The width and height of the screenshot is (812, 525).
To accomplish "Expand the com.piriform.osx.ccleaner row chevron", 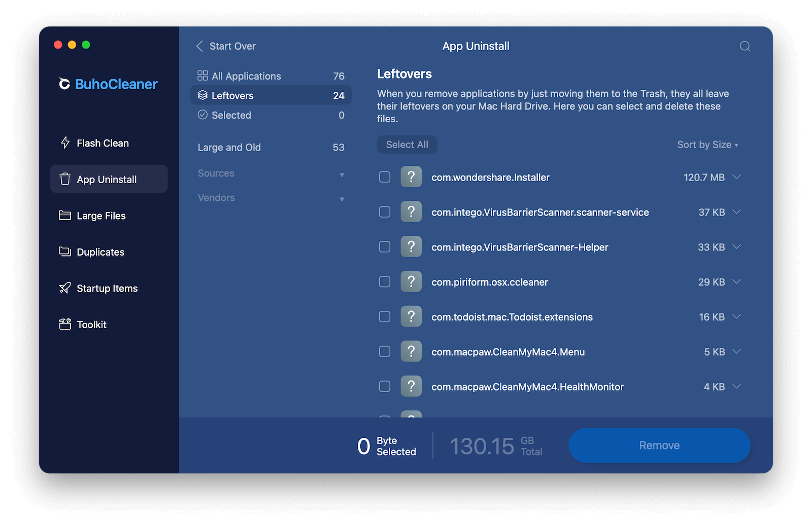I will (x=737, y=282).
